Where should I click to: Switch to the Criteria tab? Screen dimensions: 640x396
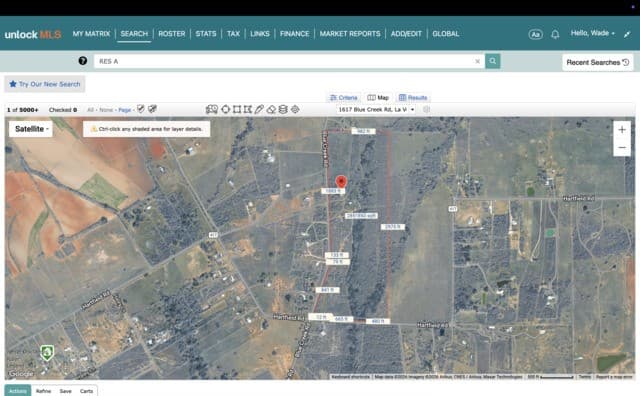point(344,98)
